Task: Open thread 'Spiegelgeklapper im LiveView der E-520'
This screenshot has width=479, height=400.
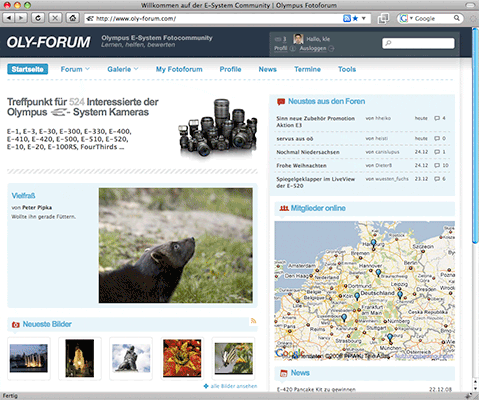Action: tap(315, 182)
